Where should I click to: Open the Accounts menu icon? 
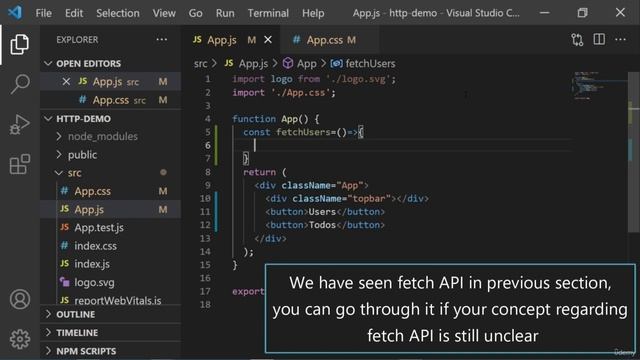tap(20, 299)
